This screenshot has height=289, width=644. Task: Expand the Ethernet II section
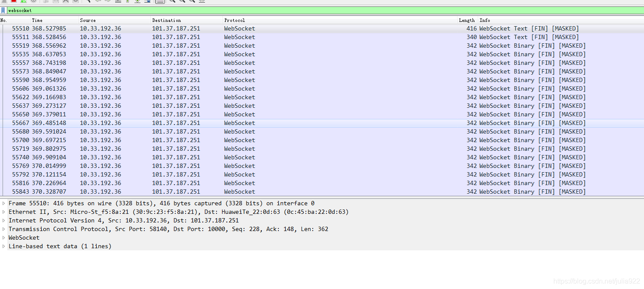click(4, 212)
